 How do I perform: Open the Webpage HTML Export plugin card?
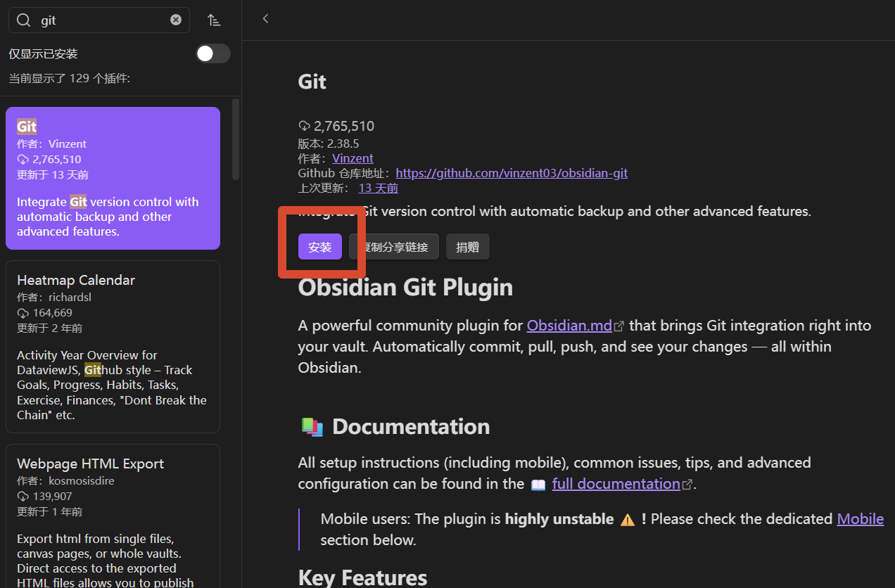(113, 516)
